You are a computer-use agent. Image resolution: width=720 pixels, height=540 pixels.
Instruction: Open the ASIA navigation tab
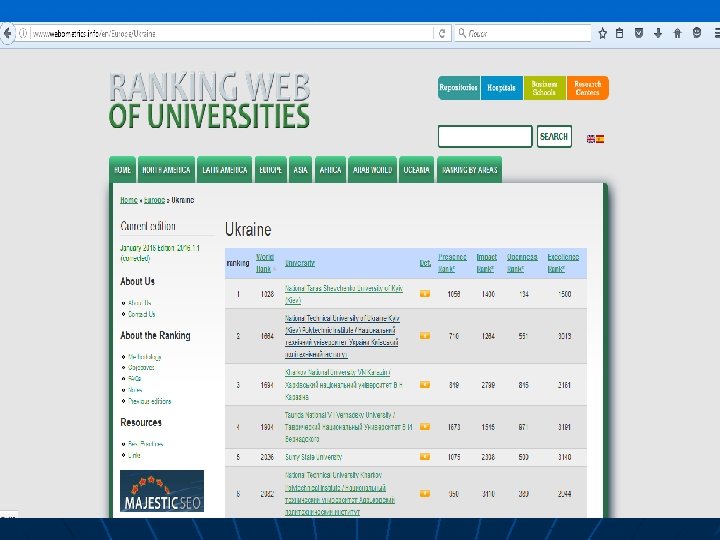coord(300,170)
